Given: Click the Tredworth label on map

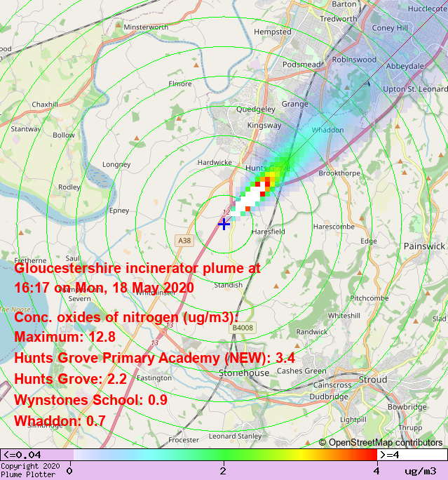Looking at the screenshot, I should [338, 19].
